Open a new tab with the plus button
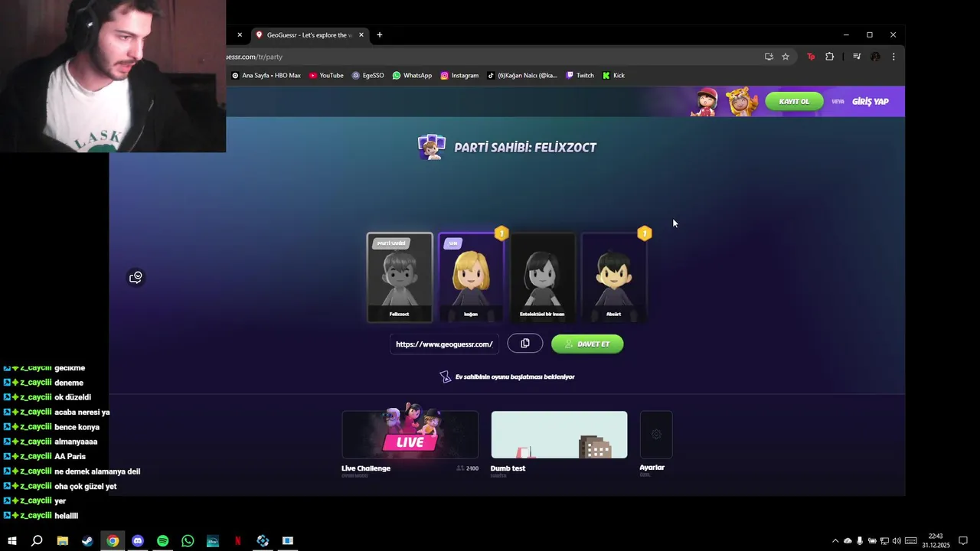 point(379,34)
